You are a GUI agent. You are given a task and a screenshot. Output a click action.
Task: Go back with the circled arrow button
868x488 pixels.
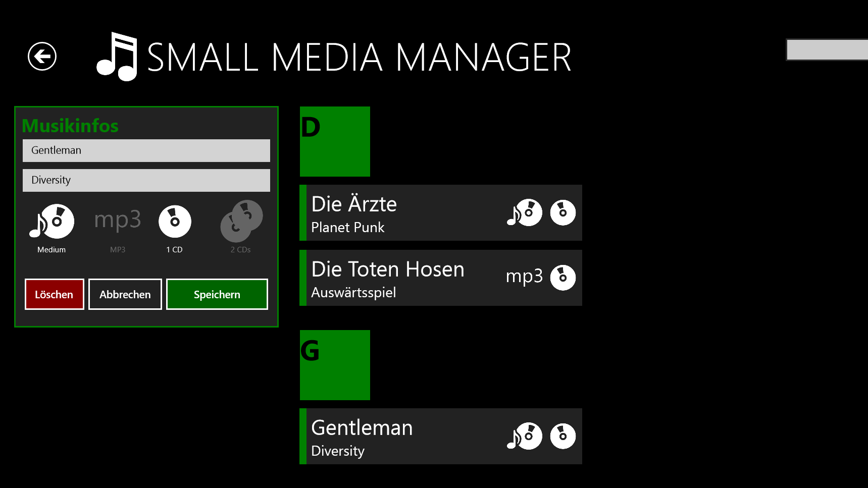click(x=42, y=56)
